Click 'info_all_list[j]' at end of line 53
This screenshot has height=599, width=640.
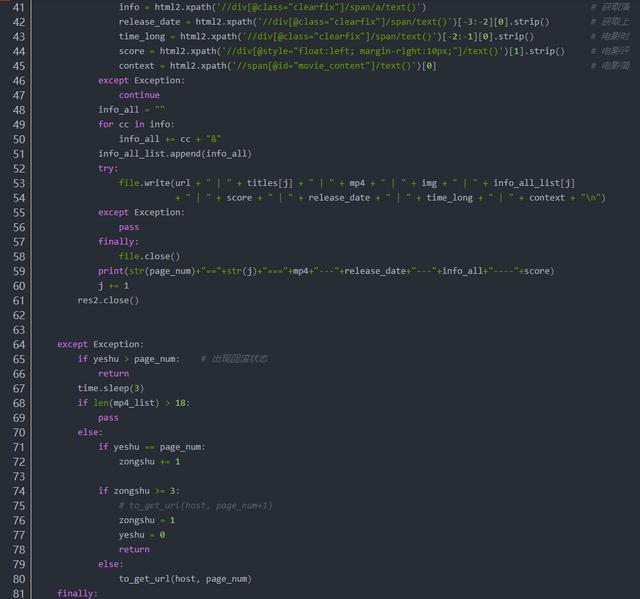click(534, 183)
